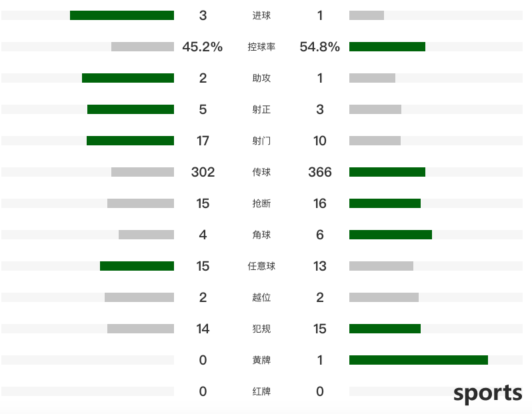Click the green corners bar on the right
The height and width of the screenshot is (414, 532).
click(391, 235)
